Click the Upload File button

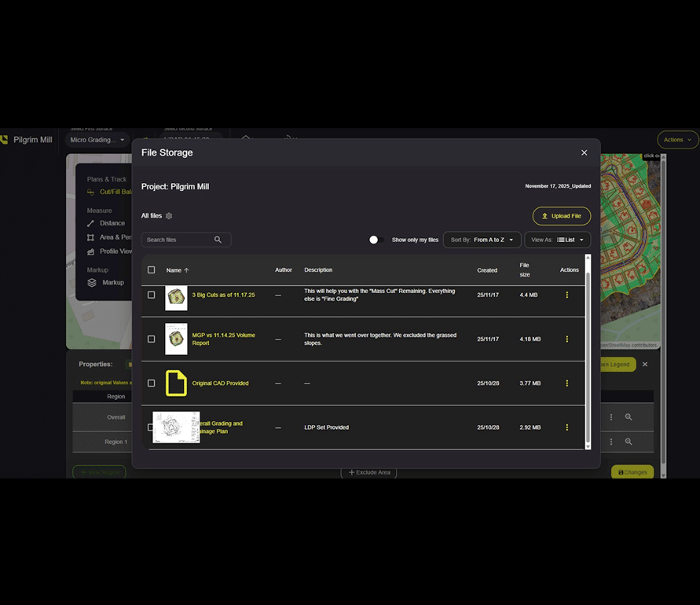[561, 215]
